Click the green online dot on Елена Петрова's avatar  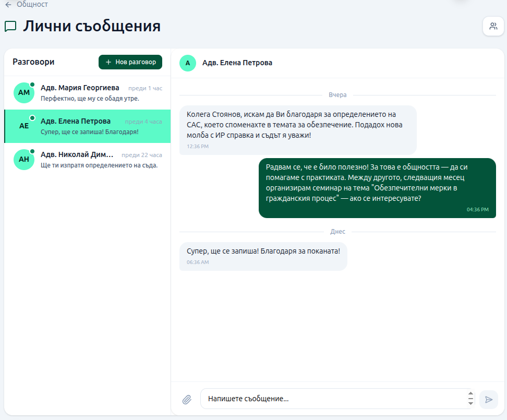[x=32, y=117]
